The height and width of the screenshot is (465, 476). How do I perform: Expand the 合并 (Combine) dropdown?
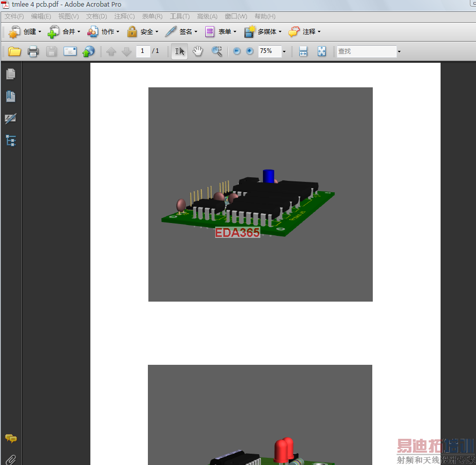point(79,32)
